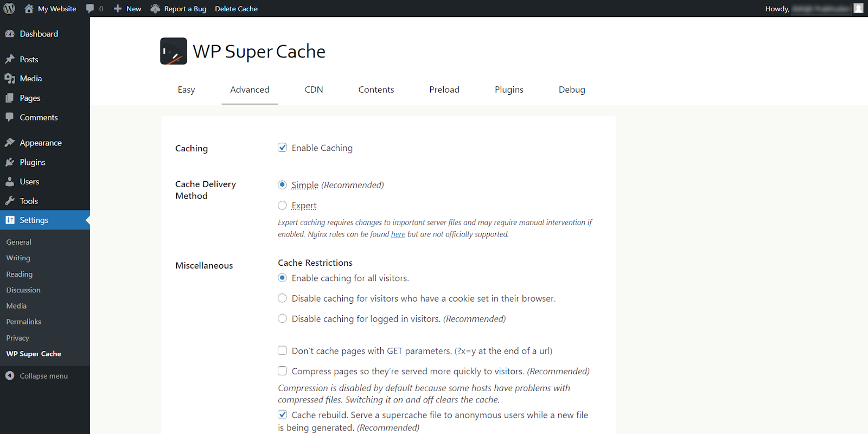Viewport: 868px width, 434px height.
Task: Select Disable caching for logged in visitors
Action: [x=282, y=318]
